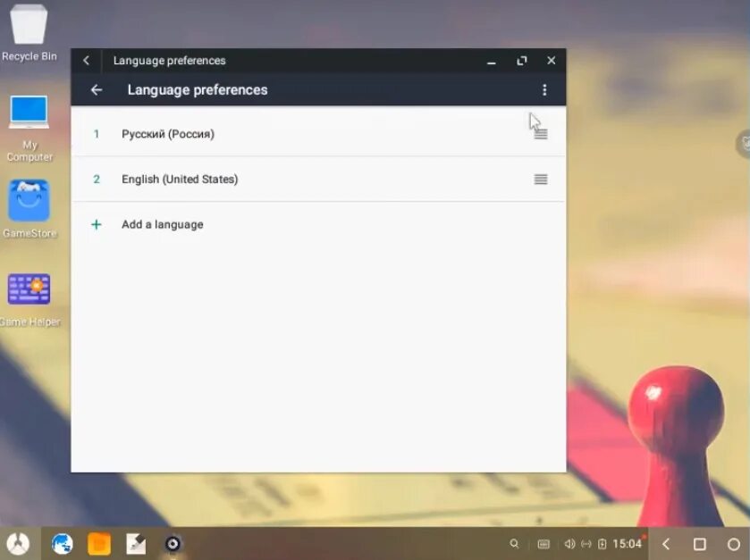Screen dimensions: 750x560
Task: Minimize the Language preferences window
Action: tap(492, 62)
